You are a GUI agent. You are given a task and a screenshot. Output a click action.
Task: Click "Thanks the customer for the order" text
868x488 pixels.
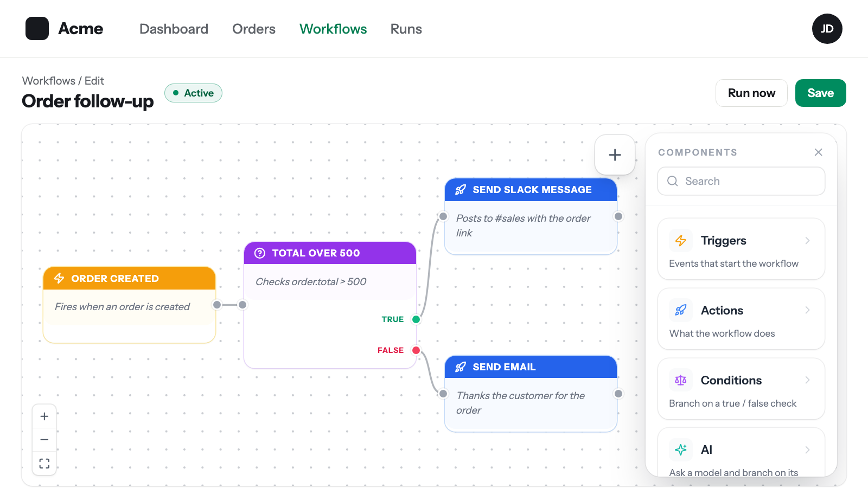(520, 403)
